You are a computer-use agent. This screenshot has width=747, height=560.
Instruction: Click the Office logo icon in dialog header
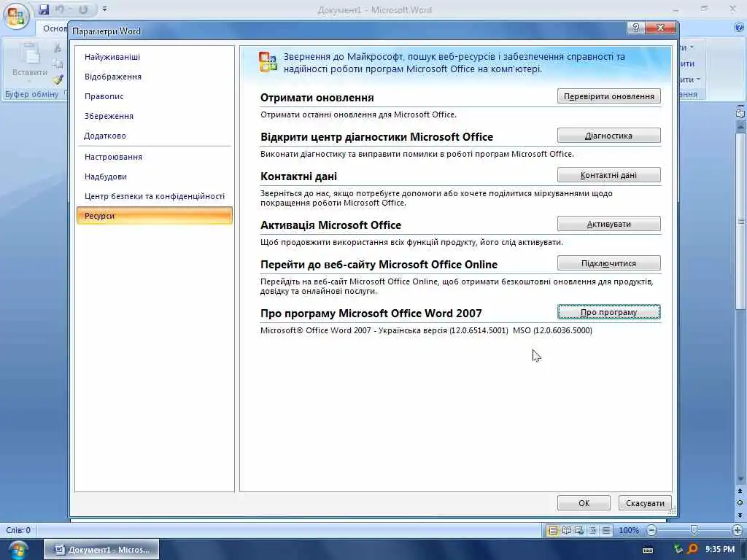[268, 63]
